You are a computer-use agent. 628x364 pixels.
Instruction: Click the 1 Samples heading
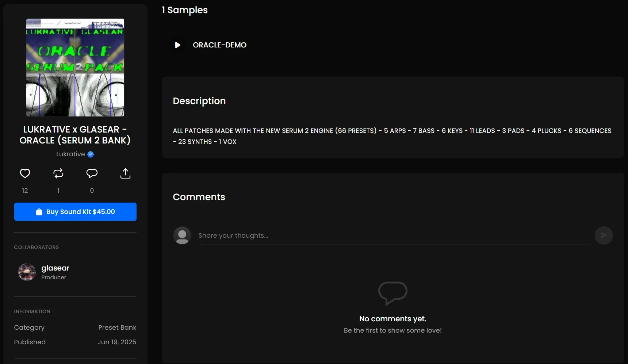click(185, 10)
